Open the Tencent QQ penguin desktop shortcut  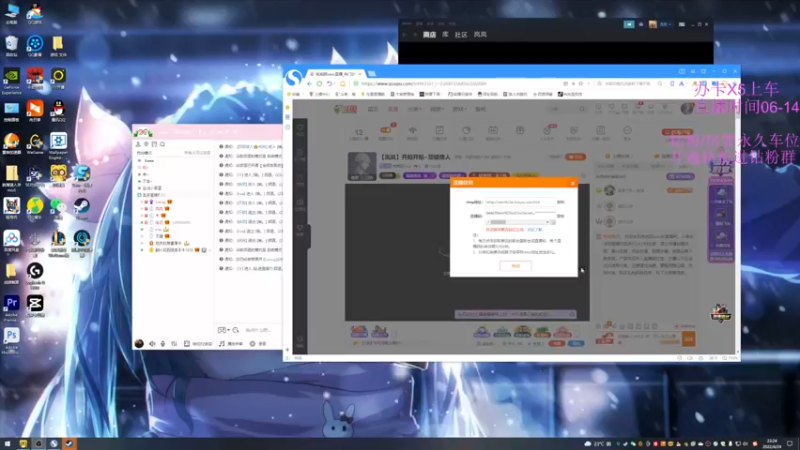58,111
